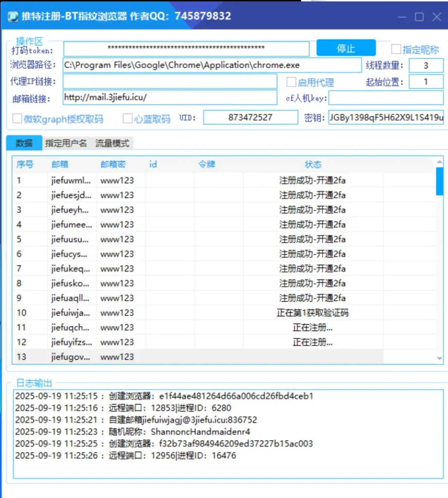Click the 浏览器路径 chrome.exe path field
The width and height of the screenshot is (448, 498).
(212, 65)
